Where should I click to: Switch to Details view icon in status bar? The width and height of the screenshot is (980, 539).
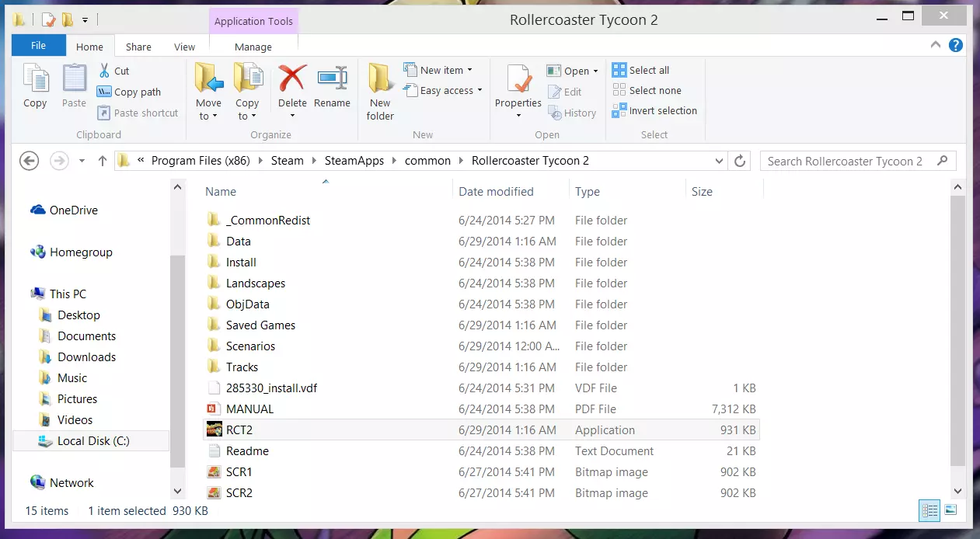pos(929,510)
